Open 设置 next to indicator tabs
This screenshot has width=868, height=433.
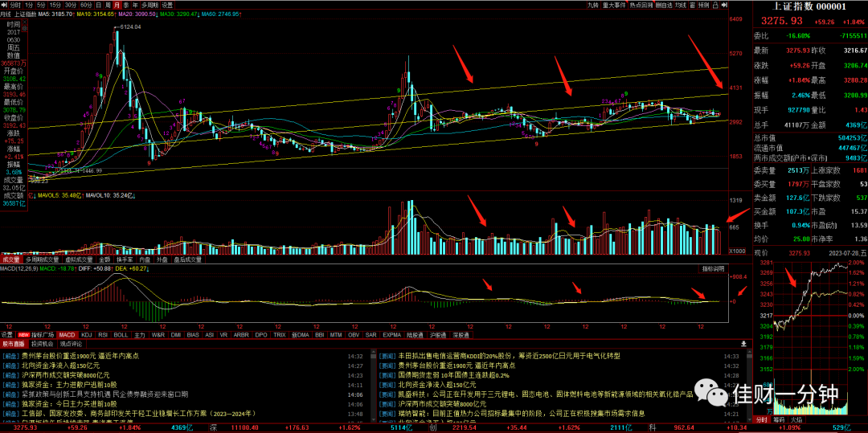point(6,335)
